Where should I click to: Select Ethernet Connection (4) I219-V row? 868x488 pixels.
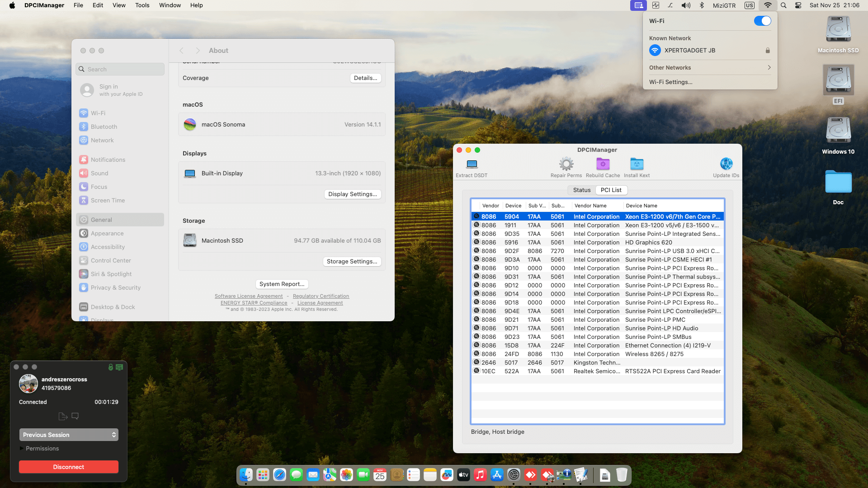coord(598,346)
